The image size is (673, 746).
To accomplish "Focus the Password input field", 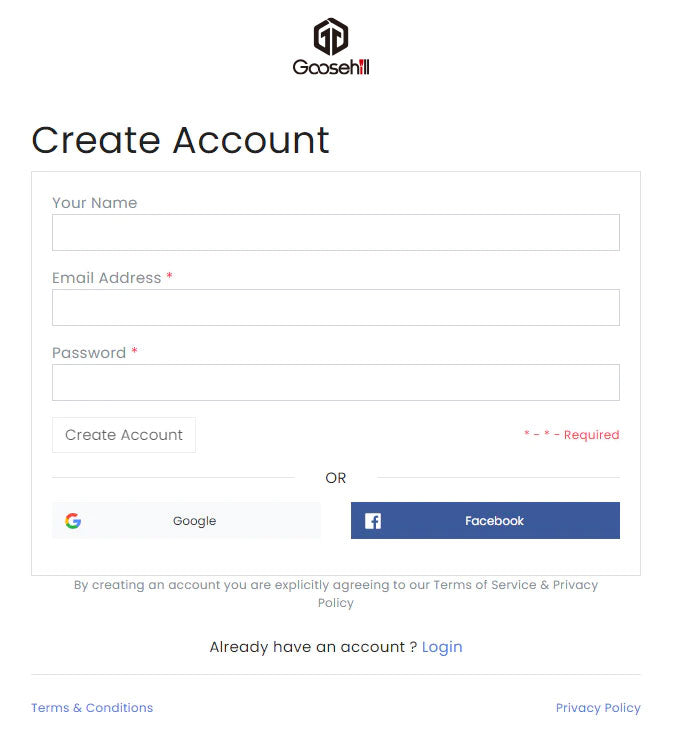I will 336,383.
